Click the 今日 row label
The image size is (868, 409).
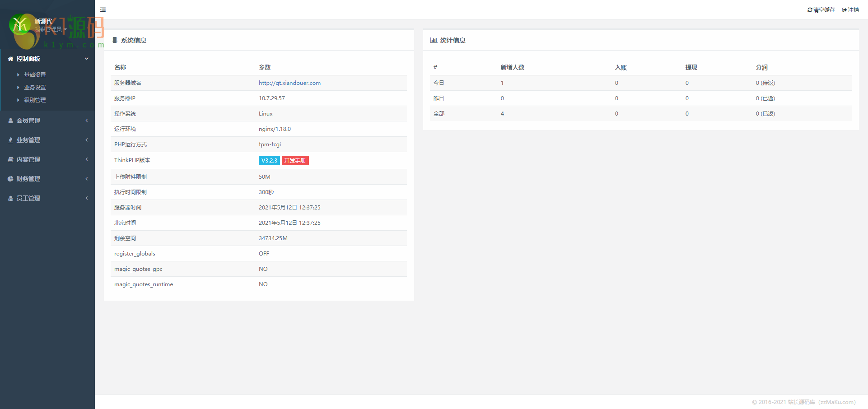coord(439,83)
